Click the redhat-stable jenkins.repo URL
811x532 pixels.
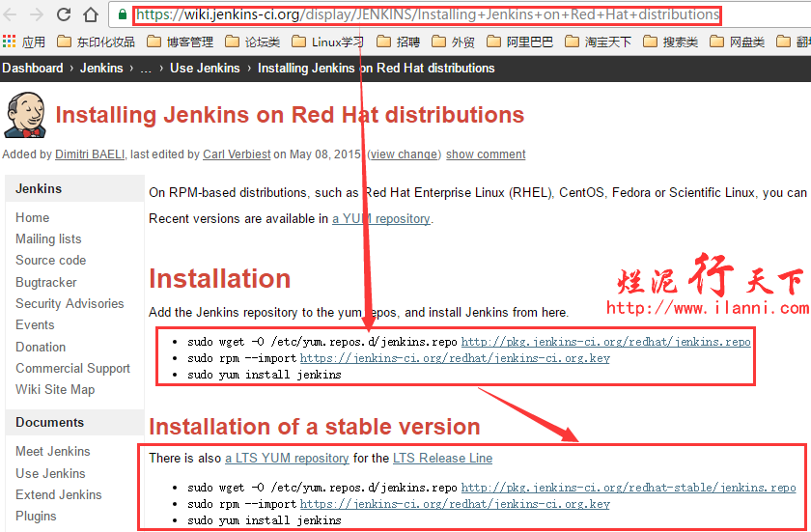click(628, 488)
